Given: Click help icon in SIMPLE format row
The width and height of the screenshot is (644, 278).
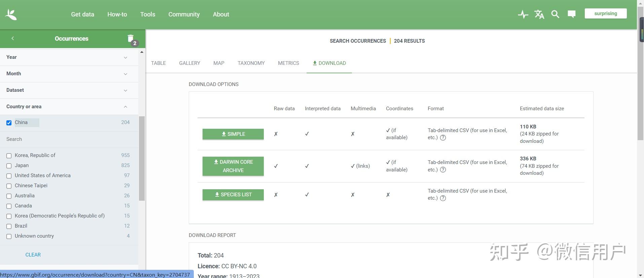Looking at the screenshot, I should coord(443,137).
